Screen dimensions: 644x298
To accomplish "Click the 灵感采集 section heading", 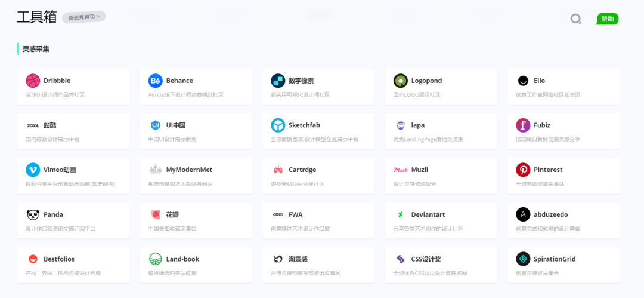I will click(x=36, y=49).
